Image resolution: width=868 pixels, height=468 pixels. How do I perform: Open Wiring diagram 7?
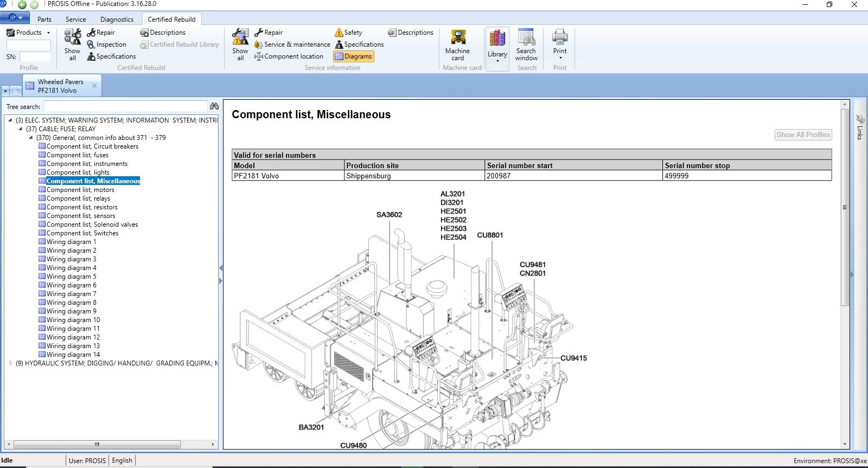pos(72,294)
